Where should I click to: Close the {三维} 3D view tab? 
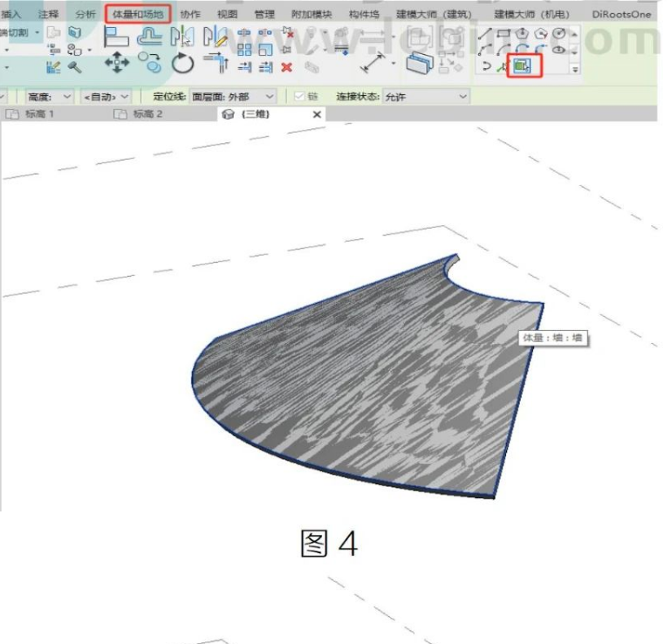pyautogui.click(x=317, y=114)
